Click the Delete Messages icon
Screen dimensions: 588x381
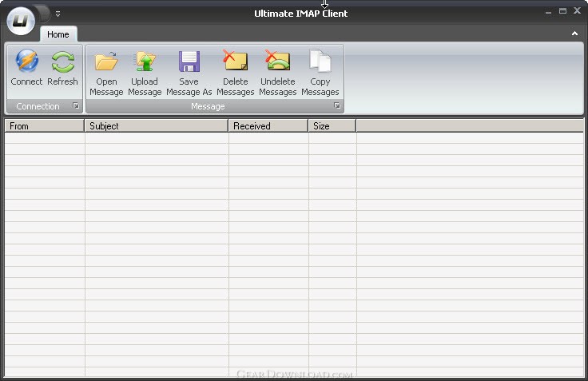click(236, 61)
